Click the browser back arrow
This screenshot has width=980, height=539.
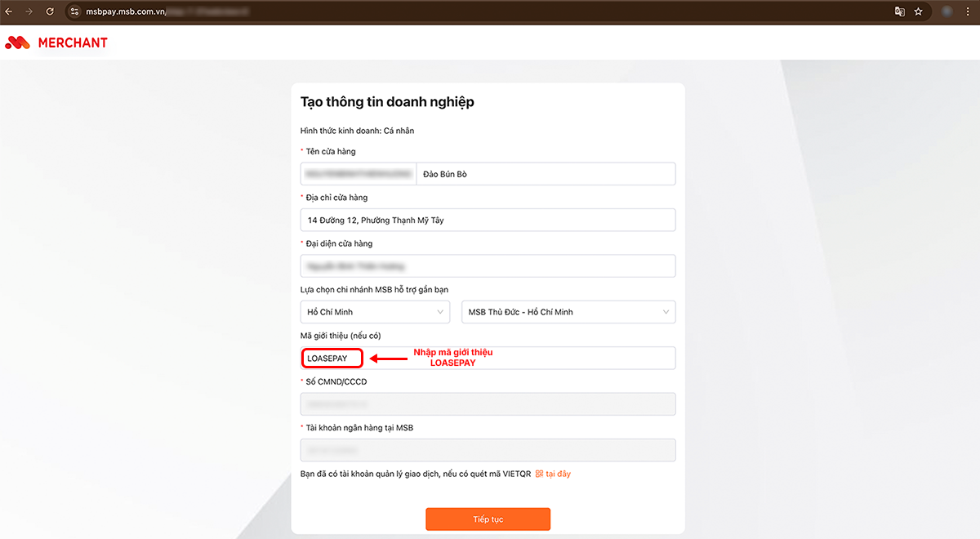(x=9, y=12)
